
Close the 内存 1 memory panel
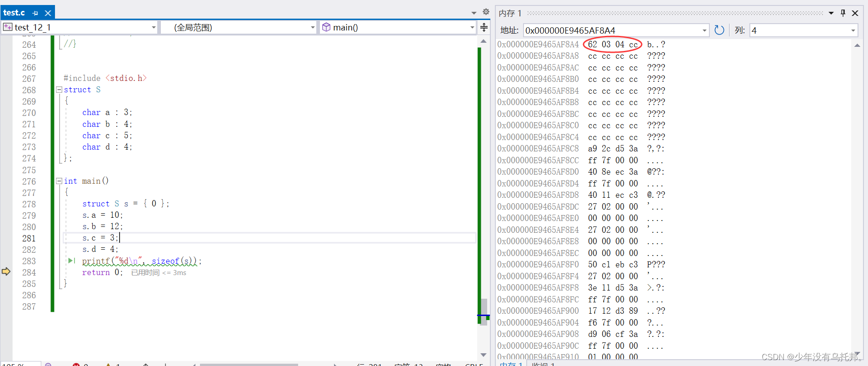click(855, 13)
